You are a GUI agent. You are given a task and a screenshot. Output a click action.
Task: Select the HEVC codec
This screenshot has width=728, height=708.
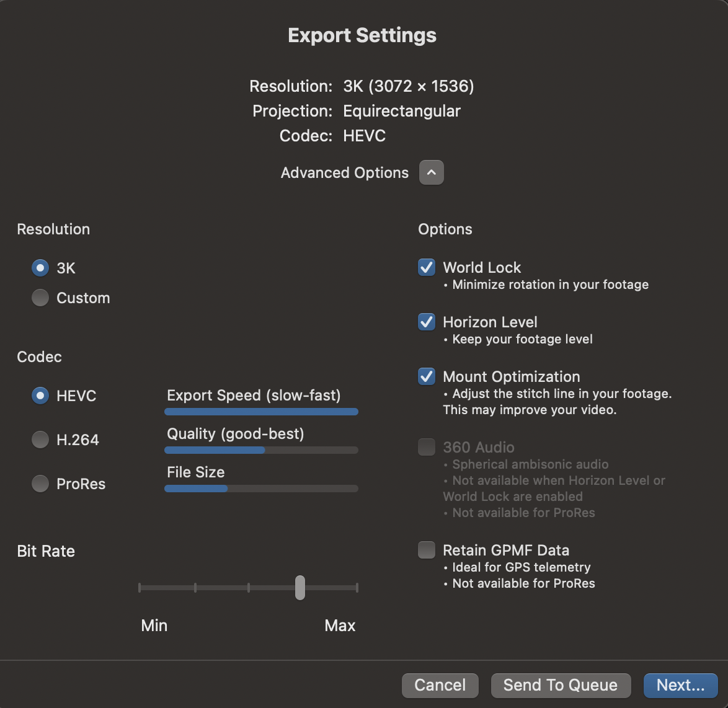coord(40,395)
